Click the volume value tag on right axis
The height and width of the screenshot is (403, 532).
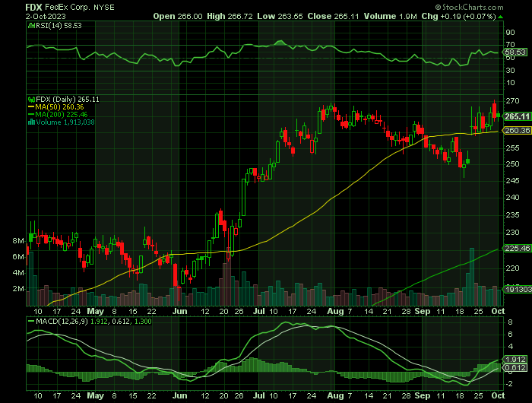click(518, 289)
